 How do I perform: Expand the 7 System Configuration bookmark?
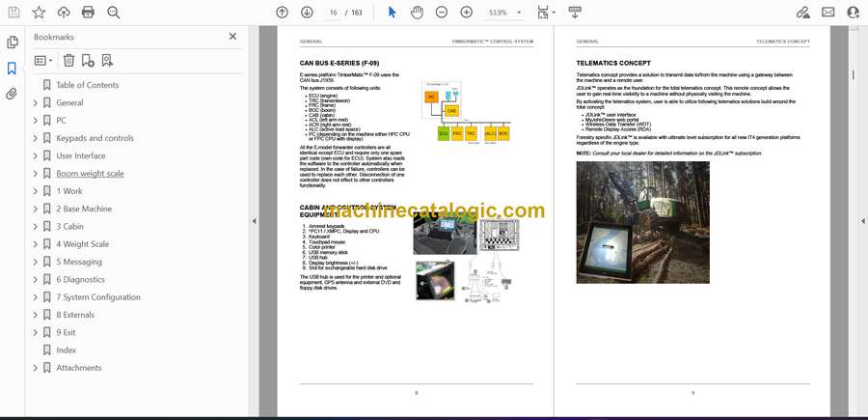click(36, 297)
